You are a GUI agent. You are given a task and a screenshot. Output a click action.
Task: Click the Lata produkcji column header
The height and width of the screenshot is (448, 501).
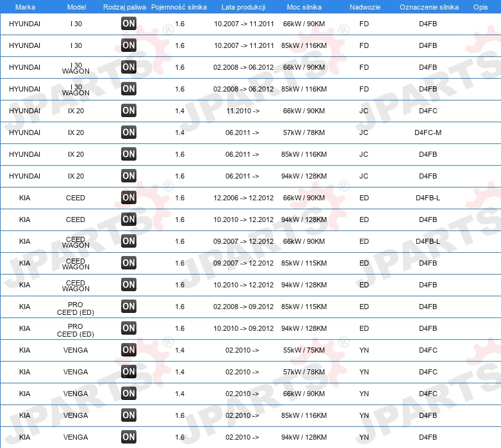pos(243,7)
